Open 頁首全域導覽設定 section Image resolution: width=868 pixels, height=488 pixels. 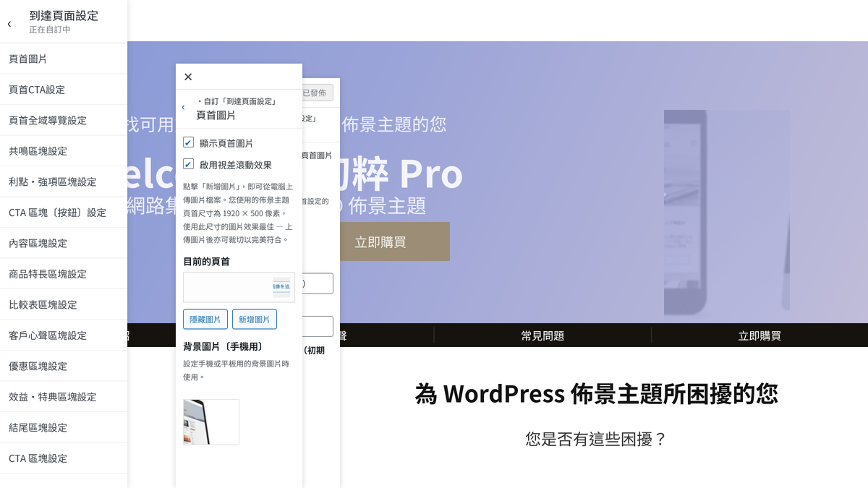coord(64,120)
